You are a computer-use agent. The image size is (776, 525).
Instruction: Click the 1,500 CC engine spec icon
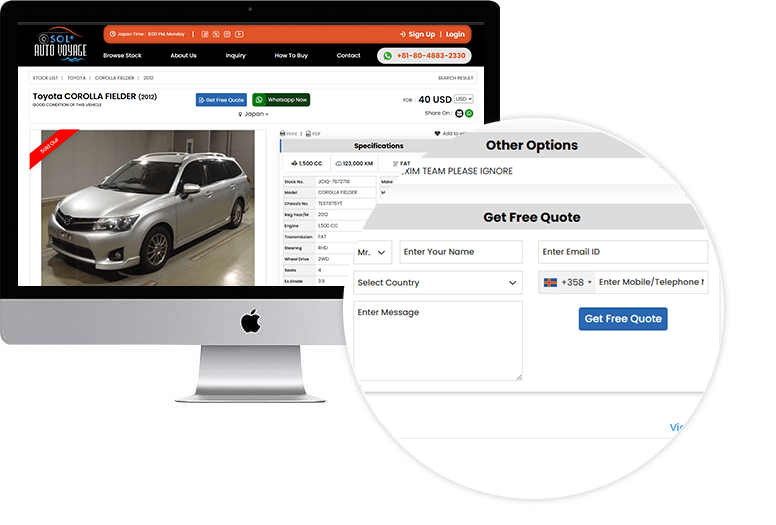[x=294, y=163]
